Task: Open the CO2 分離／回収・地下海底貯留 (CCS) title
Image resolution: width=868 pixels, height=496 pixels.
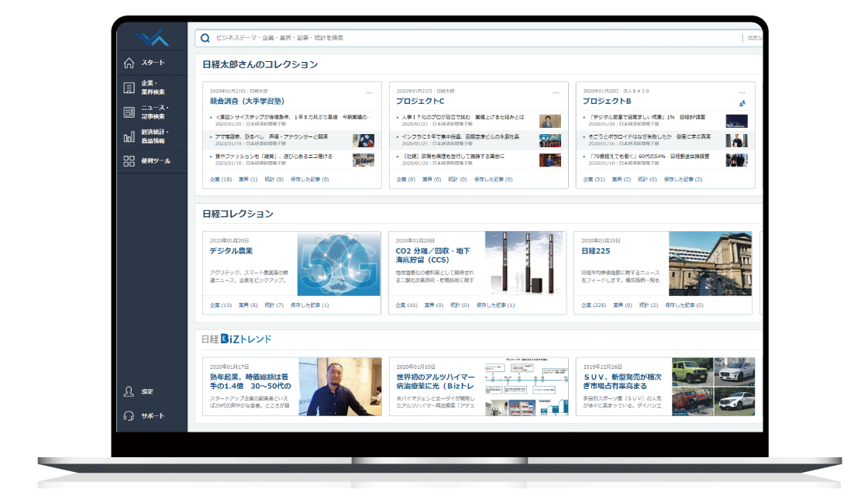Action: [x=433, y=255]
